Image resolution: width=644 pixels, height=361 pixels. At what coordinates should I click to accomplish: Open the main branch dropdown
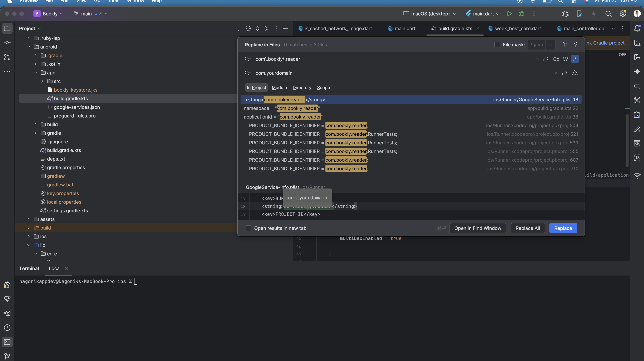[91, 14]
